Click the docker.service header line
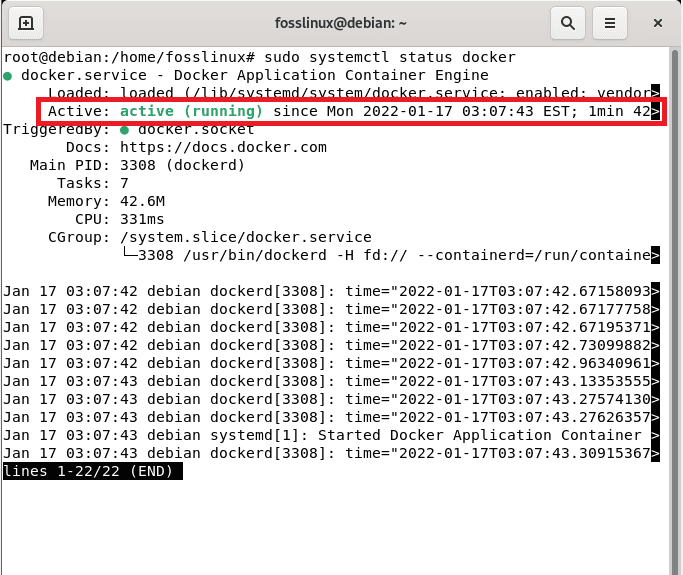 tap(246, 75)
